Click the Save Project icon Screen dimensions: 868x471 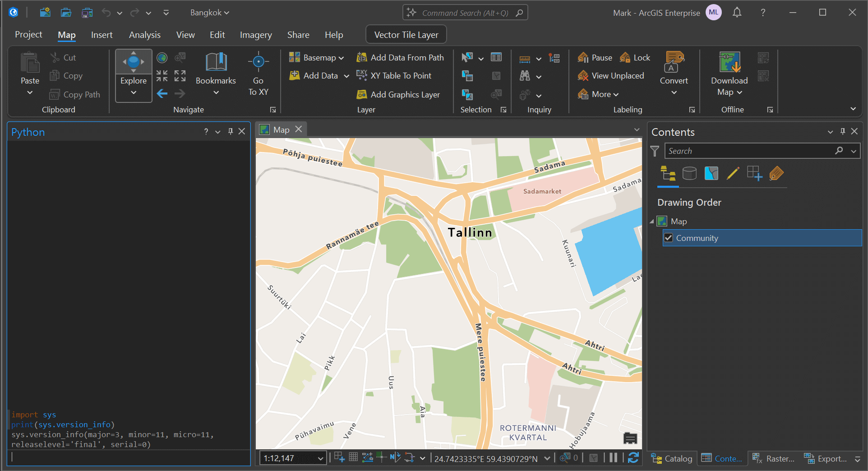87,13
